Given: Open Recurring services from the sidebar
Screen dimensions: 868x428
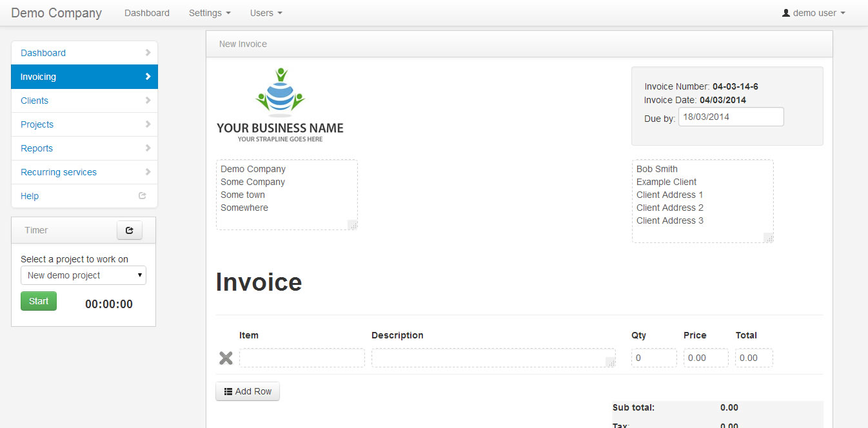Looking at the screenshot, I should click(x=59, y=172).
